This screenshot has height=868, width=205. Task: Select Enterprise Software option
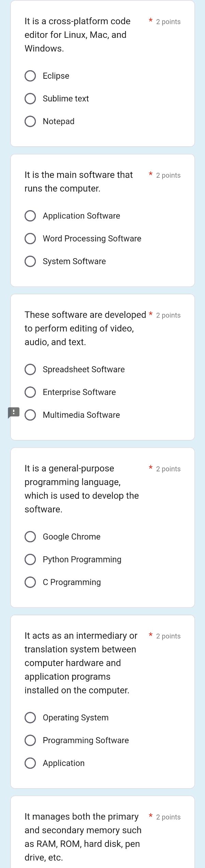click(x=30, y=392)
